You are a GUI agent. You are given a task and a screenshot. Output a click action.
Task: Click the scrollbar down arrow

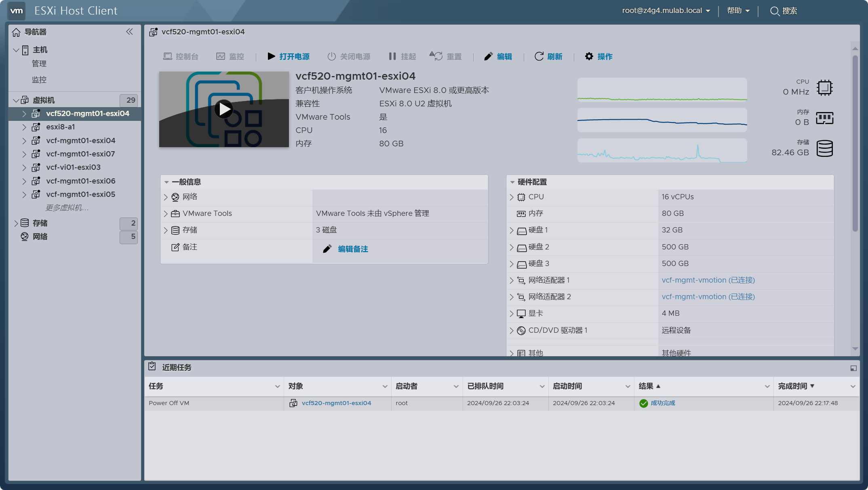tap(855, 348)
